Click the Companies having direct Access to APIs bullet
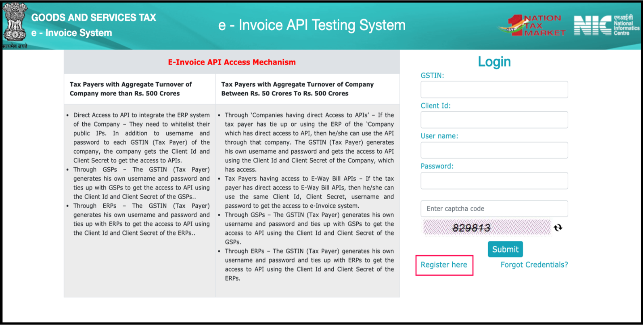Image resolution: width=644 pixels, height=325 pixels. 309,142
